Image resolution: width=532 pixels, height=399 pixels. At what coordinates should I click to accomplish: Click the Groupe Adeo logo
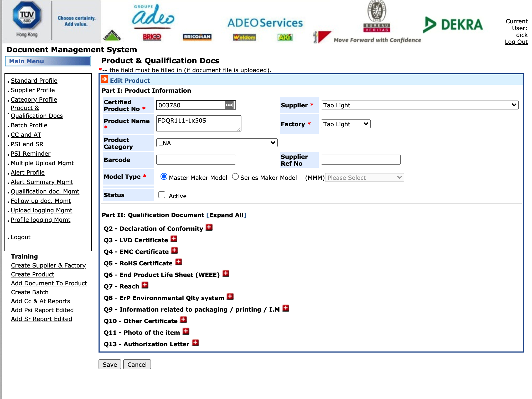pos(153,16)
